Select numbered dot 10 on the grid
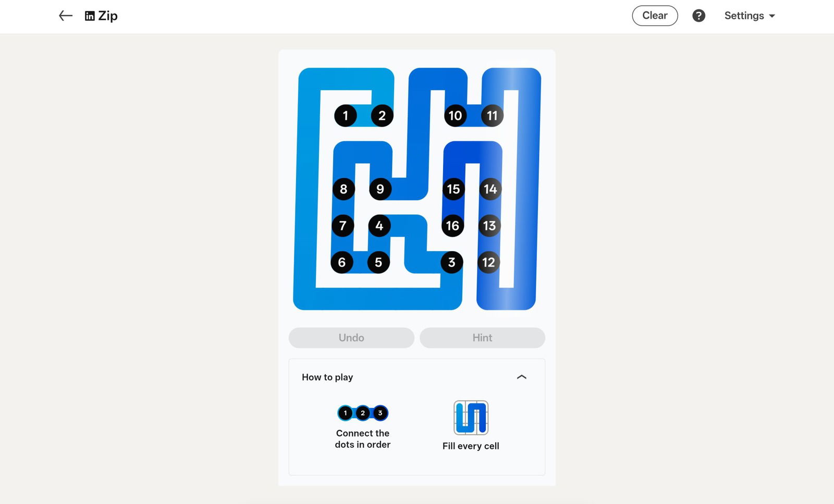 pyautogui.click(x=455, y=116)
